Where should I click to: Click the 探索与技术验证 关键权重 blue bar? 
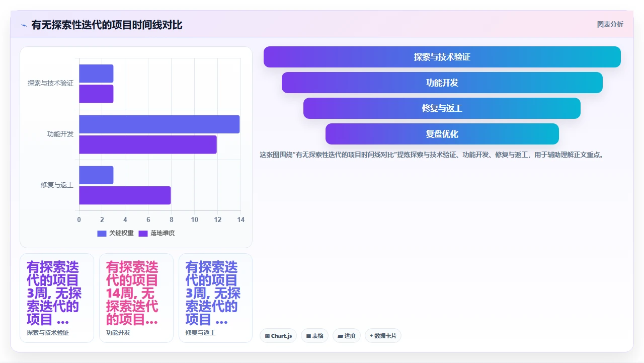[96, 74]
